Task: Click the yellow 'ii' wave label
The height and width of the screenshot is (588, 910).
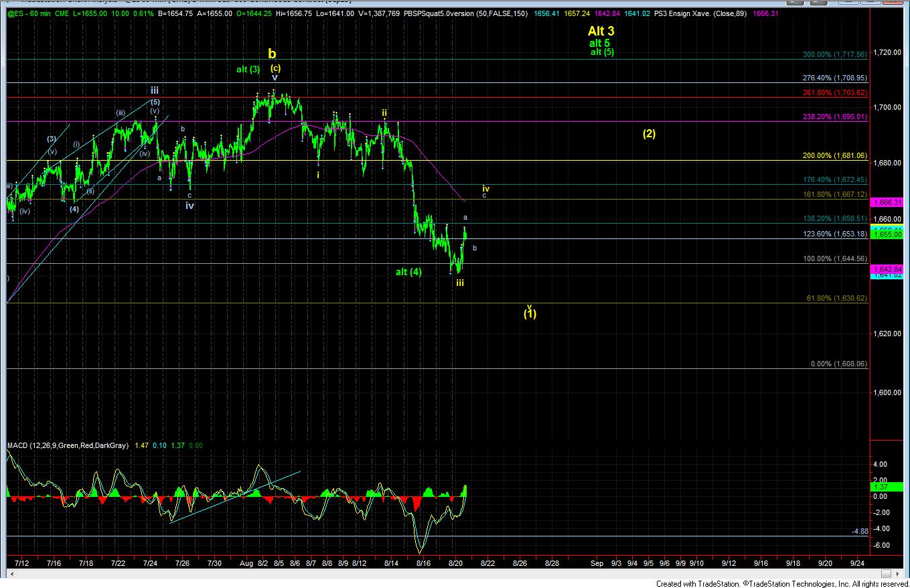Action: (385, 113)
